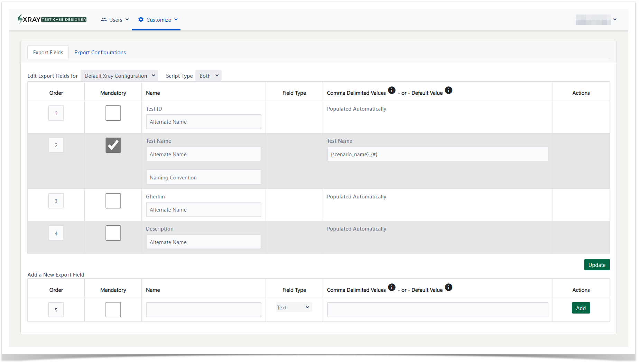This screenshot has height=364, width=640.
Task: Open the user account dropdown arrow
Action: click(x=615, y=20)
